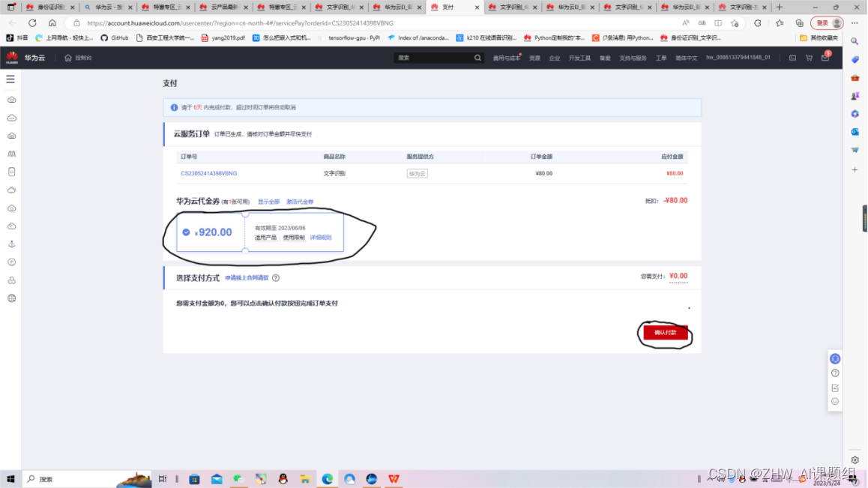This screenshot has width=868, height=488.
Task: Click the globe icon in left sidebar
Action: tap(12, 298)
